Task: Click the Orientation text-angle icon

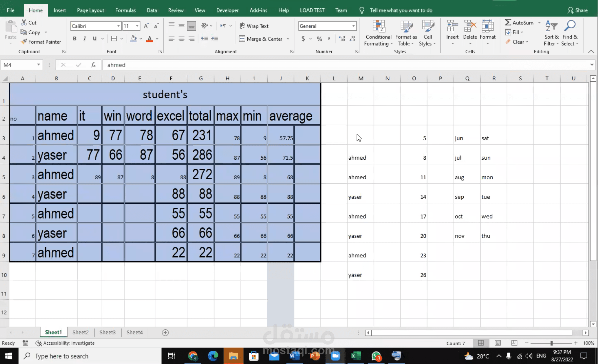Action: click(x=204, y=26)
